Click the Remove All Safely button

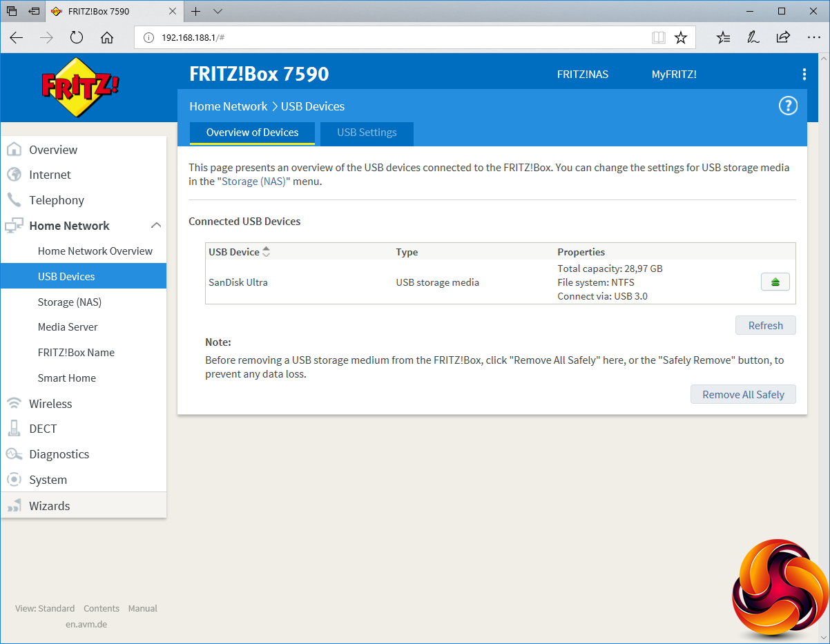click(743, 394)
